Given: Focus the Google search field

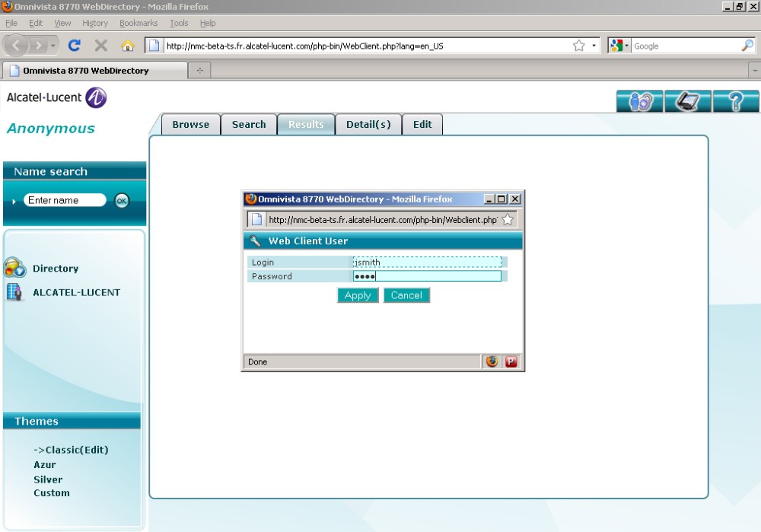Looking at the screenshot, I should tap(686, 46).
